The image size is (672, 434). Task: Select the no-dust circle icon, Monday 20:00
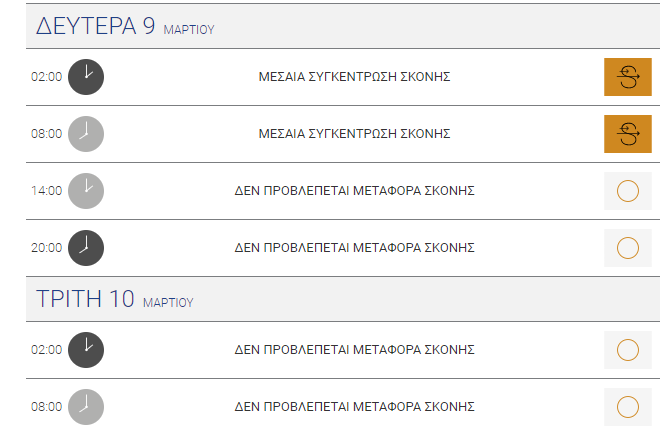[x=628, y=248]
